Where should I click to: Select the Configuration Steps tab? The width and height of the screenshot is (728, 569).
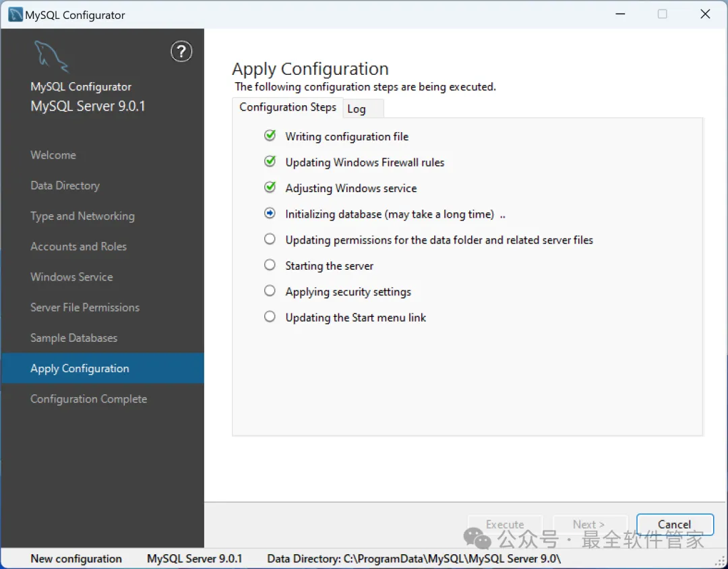[288, 107]
